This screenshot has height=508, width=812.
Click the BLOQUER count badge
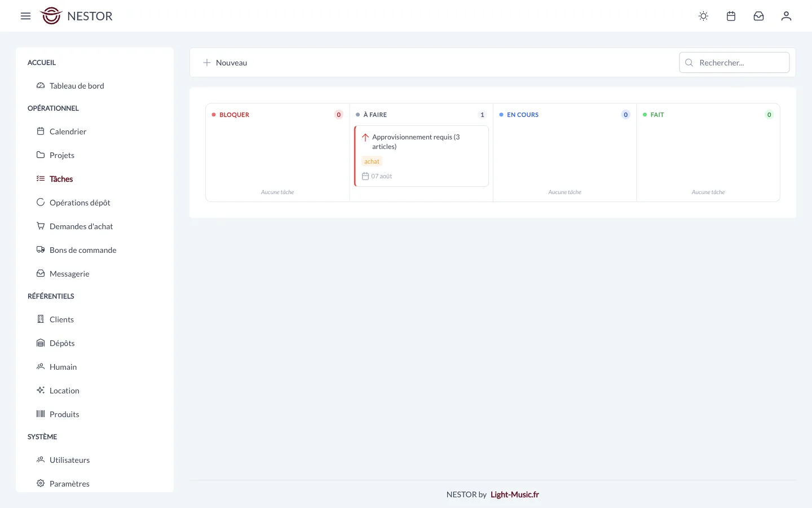point(339,115)
